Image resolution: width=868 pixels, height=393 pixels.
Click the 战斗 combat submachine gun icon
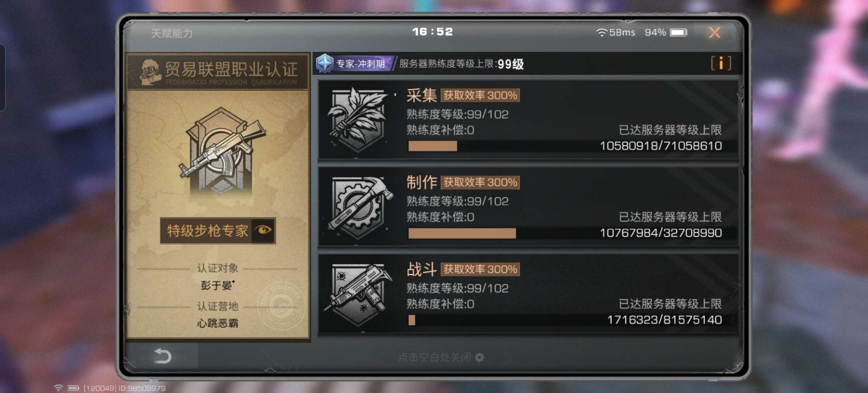pyautogui.click(x=358, y=294)
